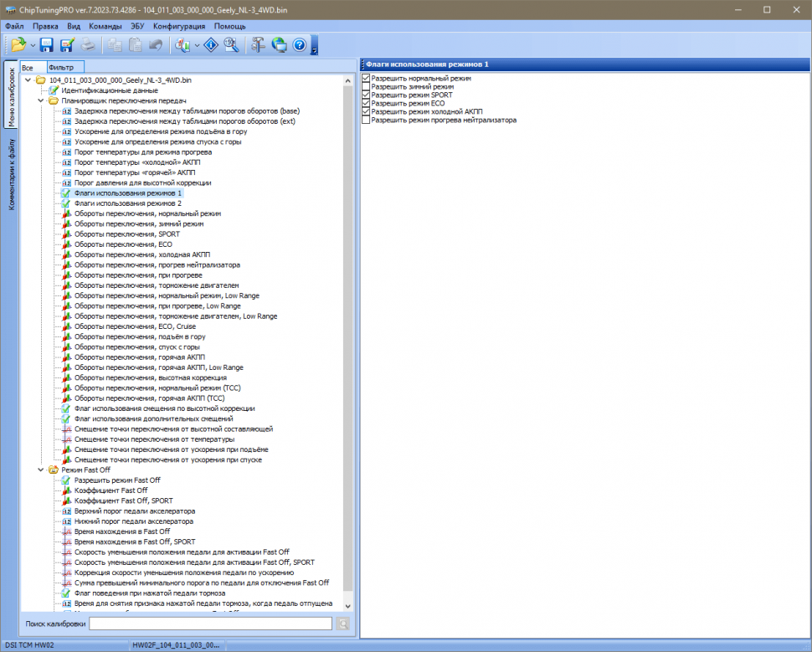812x652 pixels.
Task: Enable 'Разрешить зимний режим' checkbox
Action: pos(366,86)
